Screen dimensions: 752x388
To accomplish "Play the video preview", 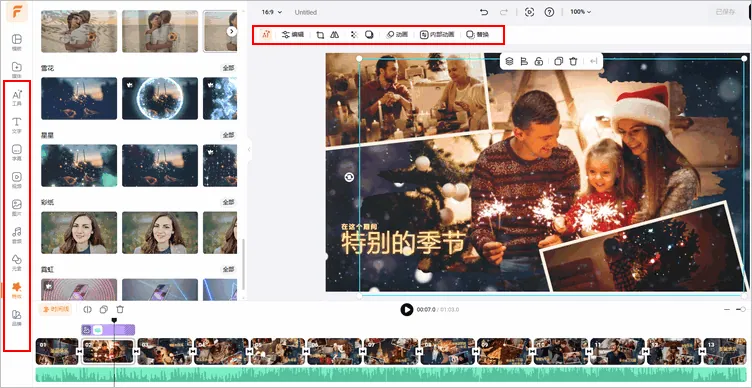I will tap(407, 309).
